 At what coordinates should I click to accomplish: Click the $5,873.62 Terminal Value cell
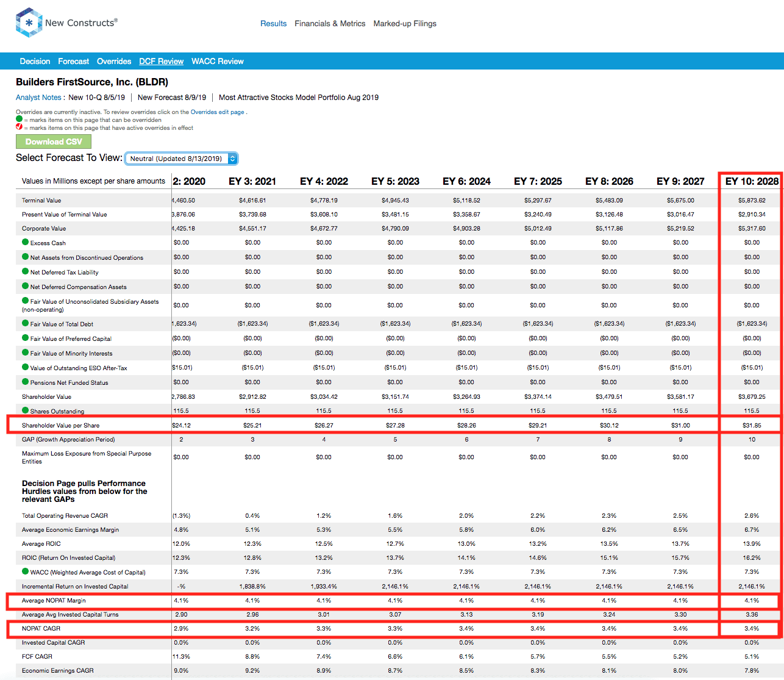pos(752,201)
